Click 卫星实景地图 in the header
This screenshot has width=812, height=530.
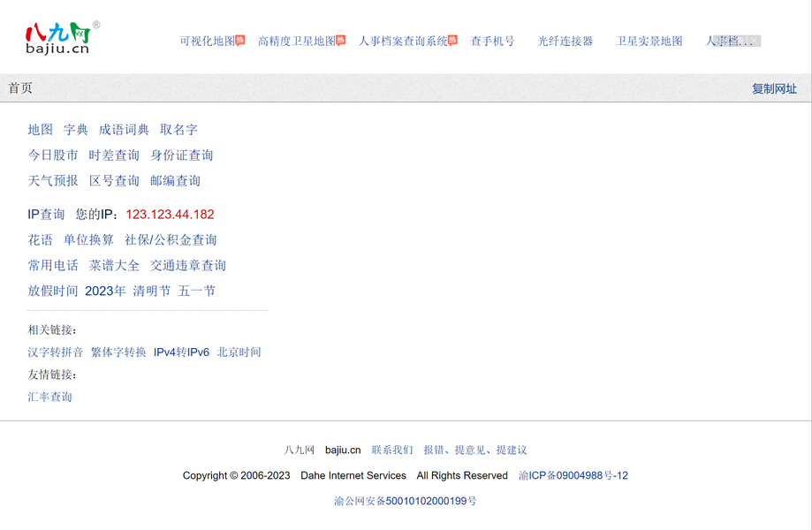click(x=649, y=41)
